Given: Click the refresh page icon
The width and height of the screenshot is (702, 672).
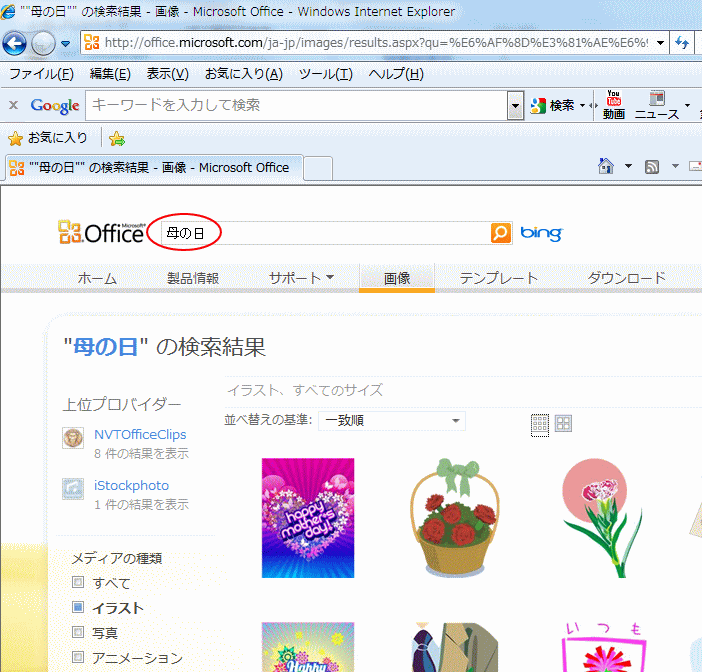Looking at the screenshot, I should [682, 43].
